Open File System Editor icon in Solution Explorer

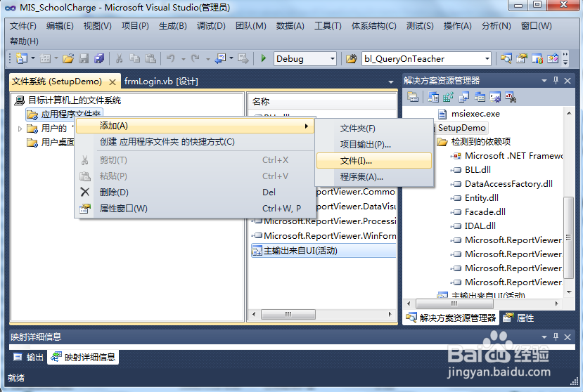click(x=433, y=97)
